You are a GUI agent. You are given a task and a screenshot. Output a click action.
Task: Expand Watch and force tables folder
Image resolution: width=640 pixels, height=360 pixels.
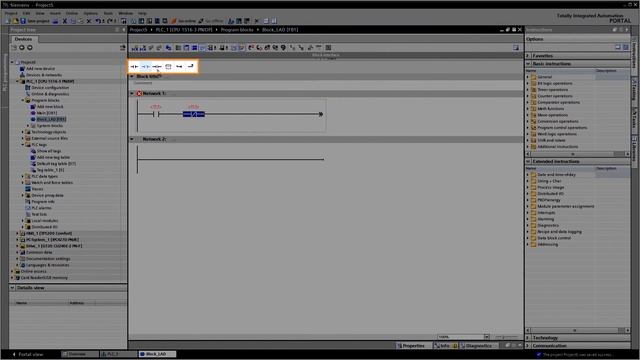point(23,183)
